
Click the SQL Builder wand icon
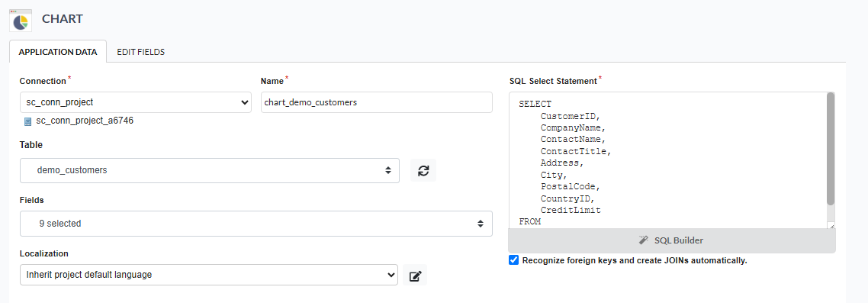click(643, 240)
